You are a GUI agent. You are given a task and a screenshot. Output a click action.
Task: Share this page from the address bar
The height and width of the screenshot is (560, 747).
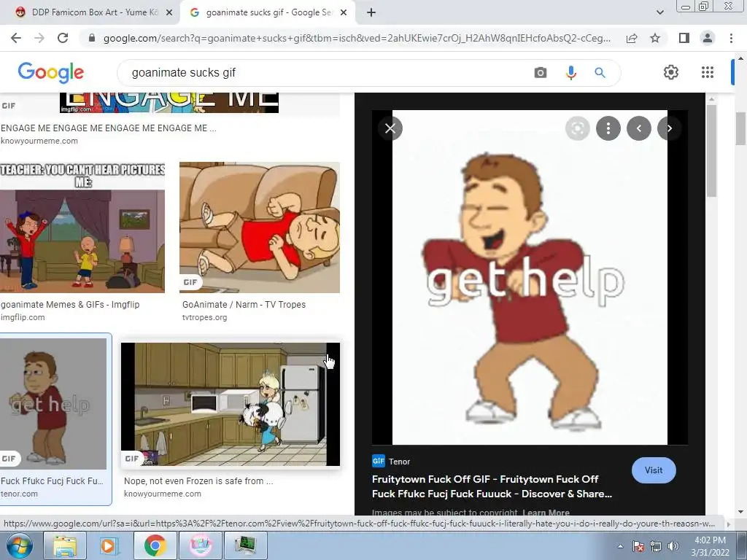[x=632, y=38]
